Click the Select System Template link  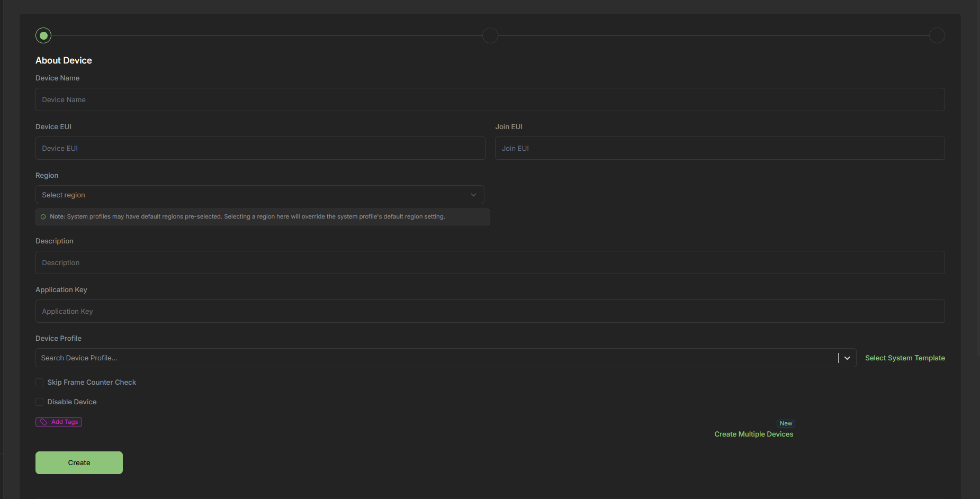905,358
